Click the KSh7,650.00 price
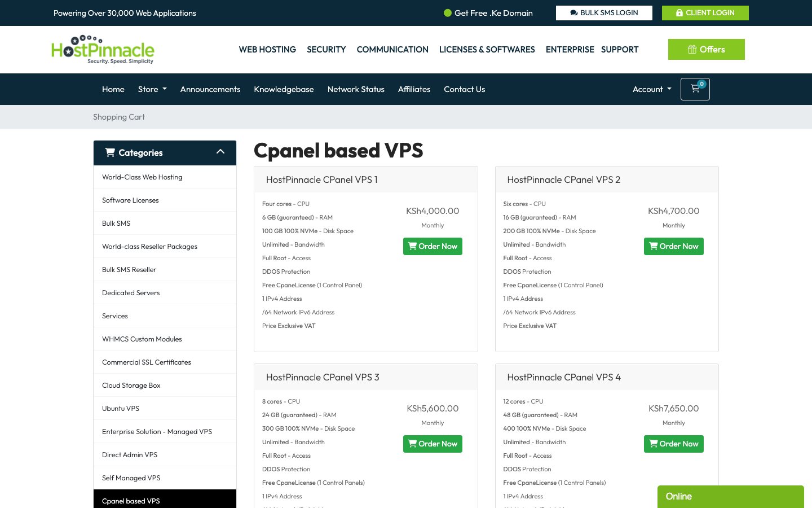This screenshot has width=812, height=508. pos(674,409)
